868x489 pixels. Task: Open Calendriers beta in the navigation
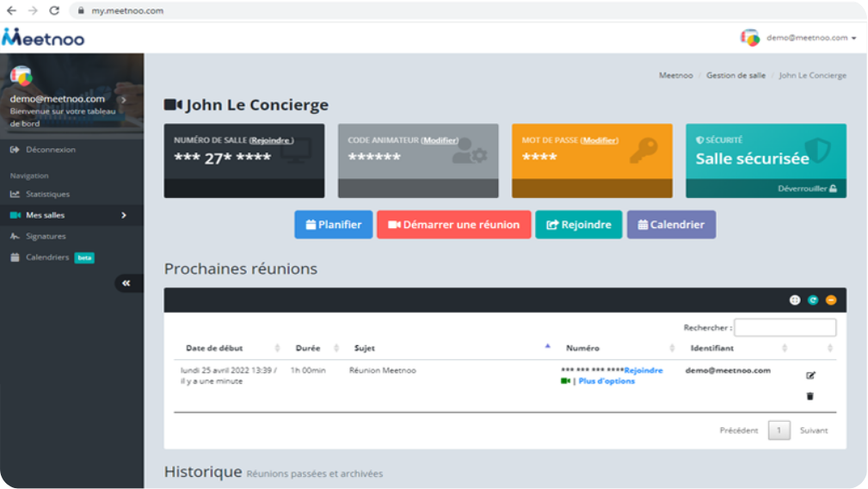52,257
